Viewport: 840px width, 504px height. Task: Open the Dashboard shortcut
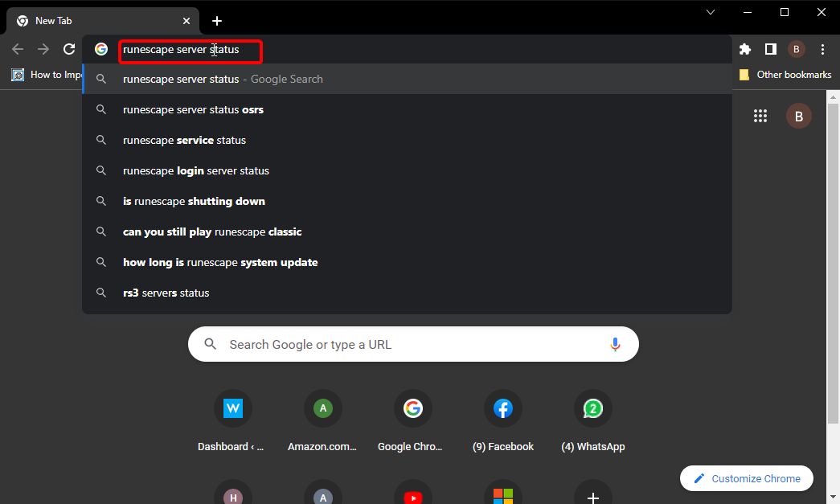232,421
